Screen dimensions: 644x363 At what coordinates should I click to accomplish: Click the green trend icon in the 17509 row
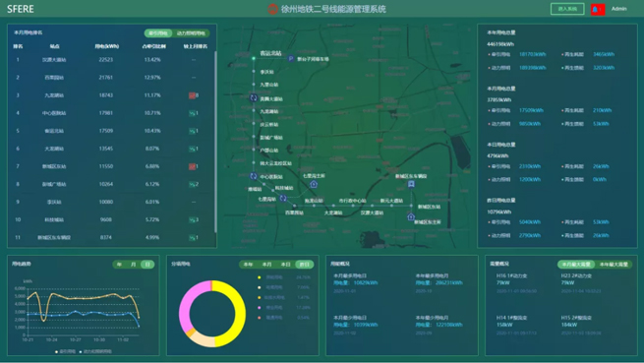(192, 131)
